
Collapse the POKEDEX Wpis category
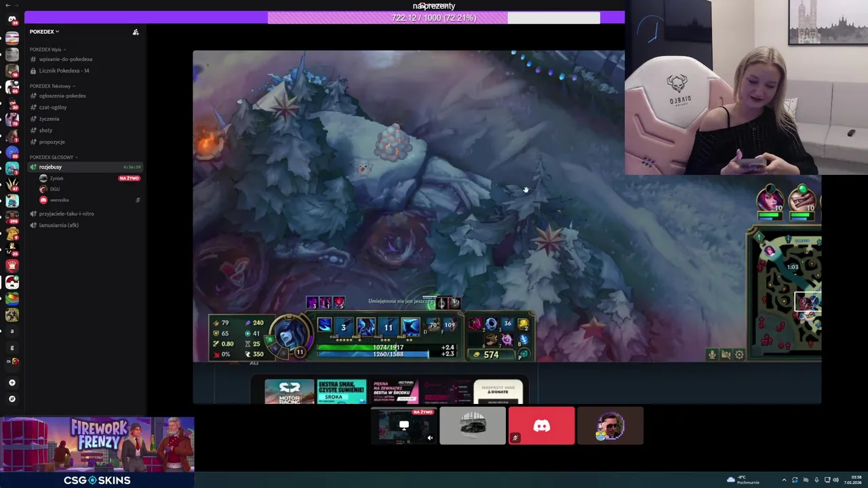coord(47,49)
